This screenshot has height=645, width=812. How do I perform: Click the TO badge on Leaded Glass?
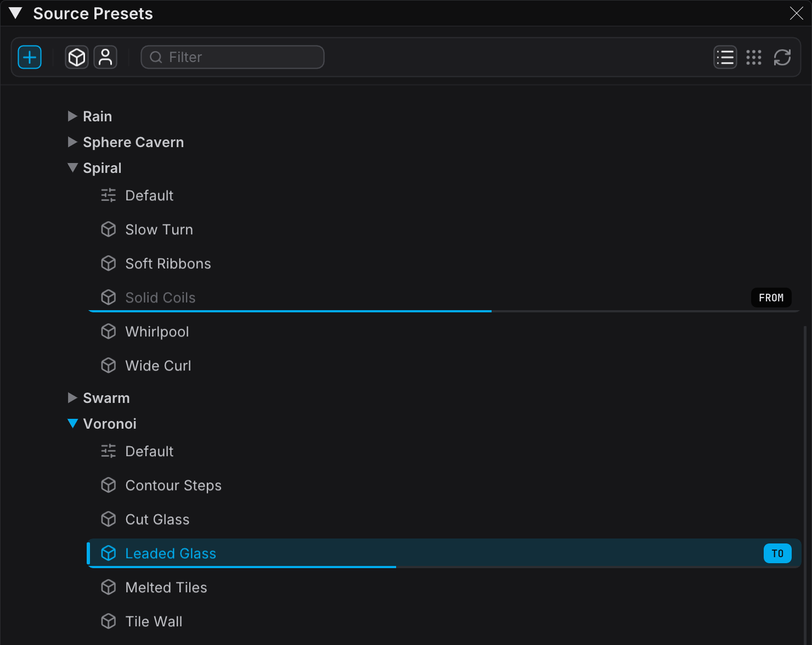[x=777, y=553]
